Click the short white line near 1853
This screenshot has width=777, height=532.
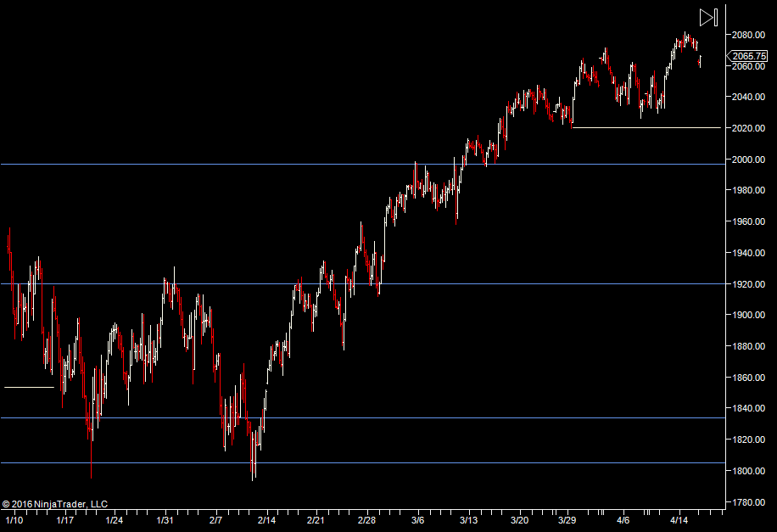point(28,387)
